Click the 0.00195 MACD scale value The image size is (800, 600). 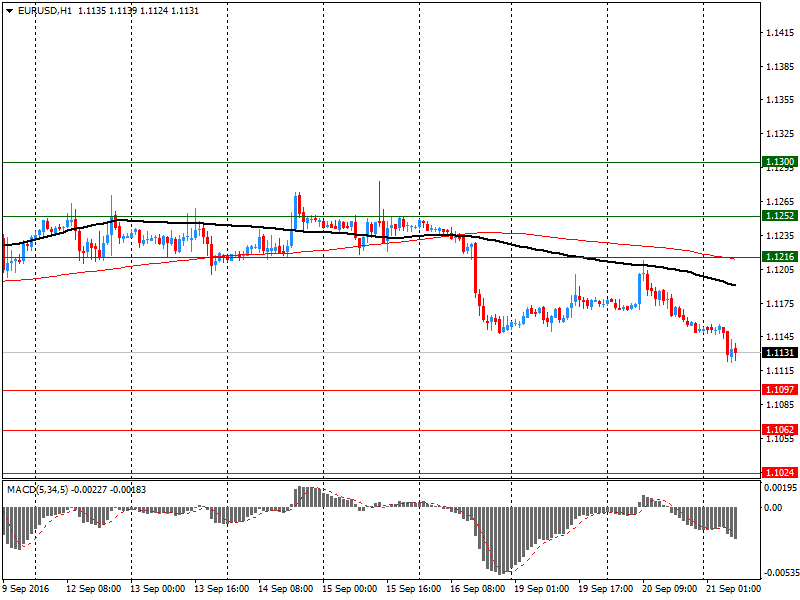780,488
